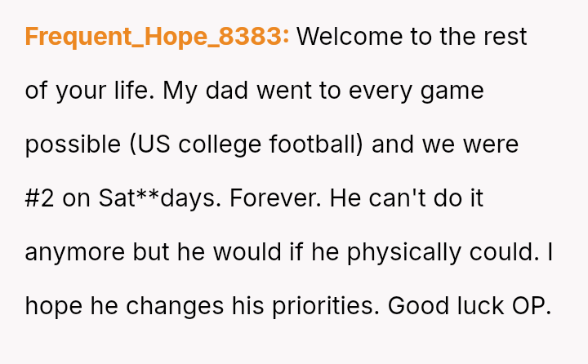Click the "#2" text
The image size is (588, 364).
[39, 198]
